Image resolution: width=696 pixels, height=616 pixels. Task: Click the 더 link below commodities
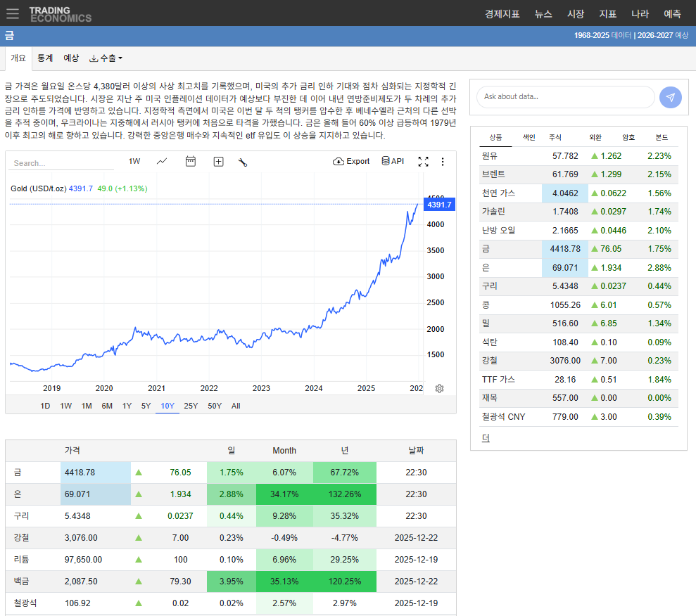point(487,437)
